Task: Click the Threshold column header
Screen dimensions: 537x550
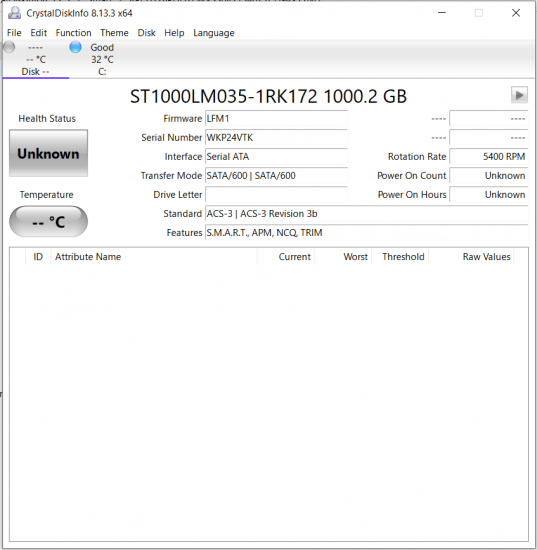Action: coord(400,257)
